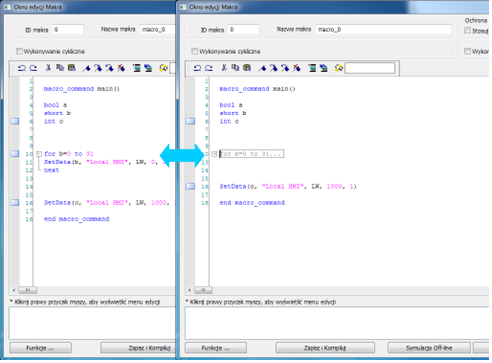
Task: Click 'ID makra' field in right window
Action: pyautogui.click(x=243, y=30)
